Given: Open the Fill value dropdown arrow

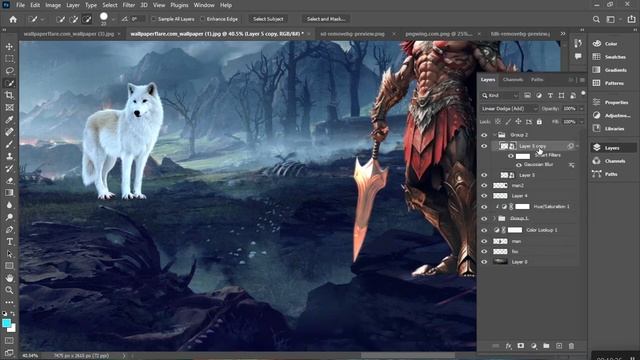Looking at the screenshot, I should [x=581, y=122].
